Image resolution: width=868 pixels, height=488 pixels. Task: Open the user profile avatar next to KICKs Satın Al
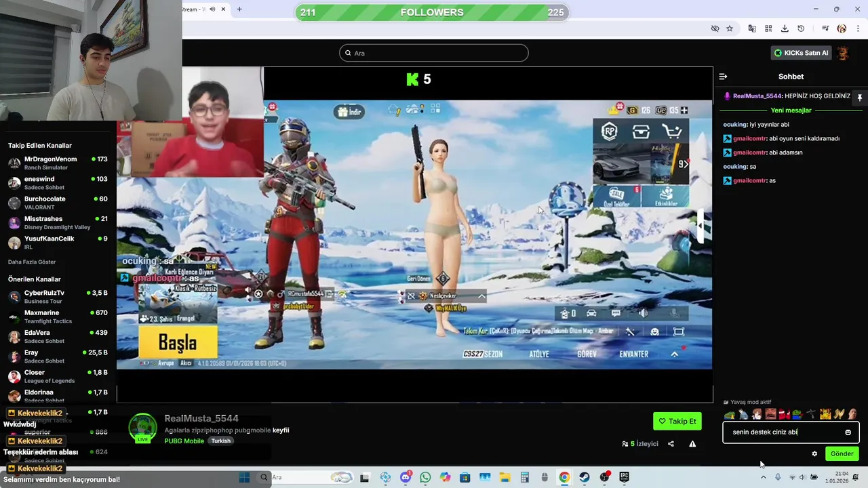coord(843,53)
